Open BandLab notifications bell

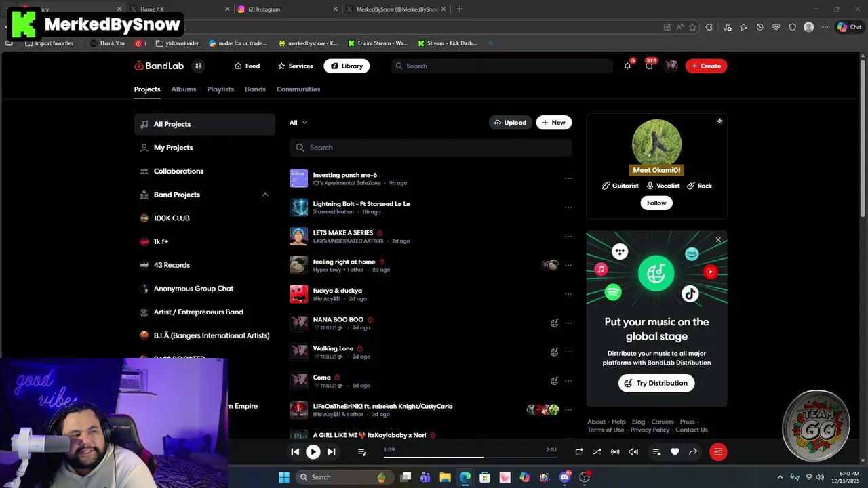click(627, 66)
